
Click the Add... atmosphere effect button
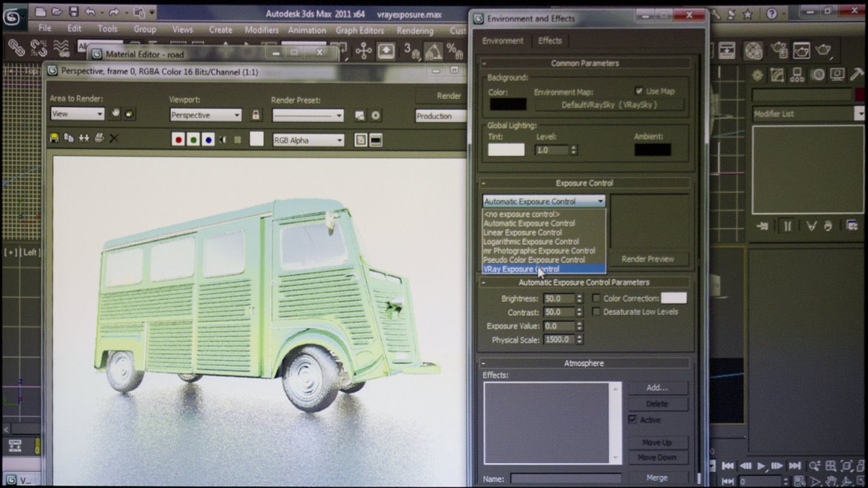click(x=656, y=388)
